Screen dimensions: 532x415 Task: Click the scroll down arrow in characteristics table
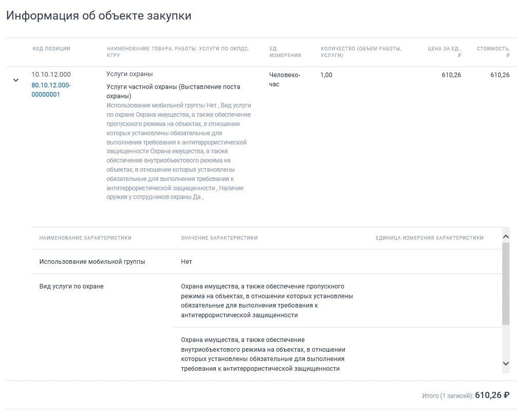point(506,364)
